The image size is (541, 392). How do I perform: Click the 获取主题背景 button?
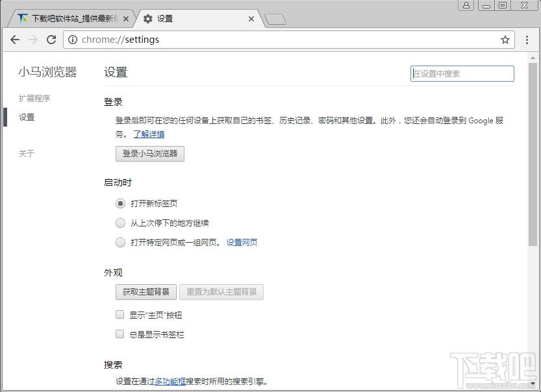pos(146,292)
